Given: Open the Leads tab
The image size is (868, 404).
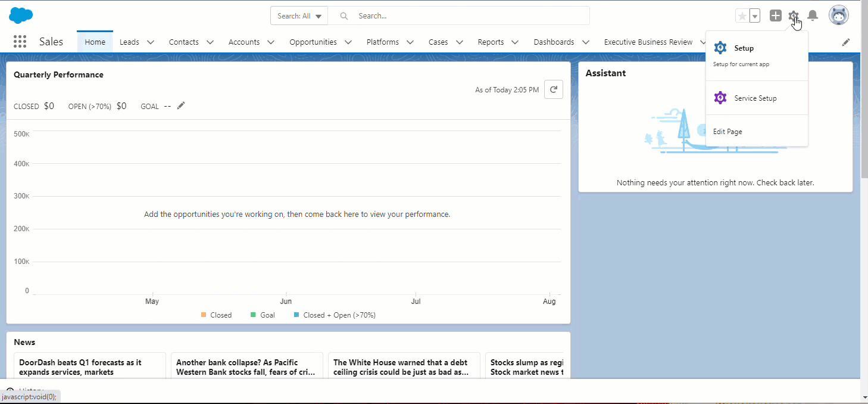Looking at the screenshot, I should pos(129,42).
